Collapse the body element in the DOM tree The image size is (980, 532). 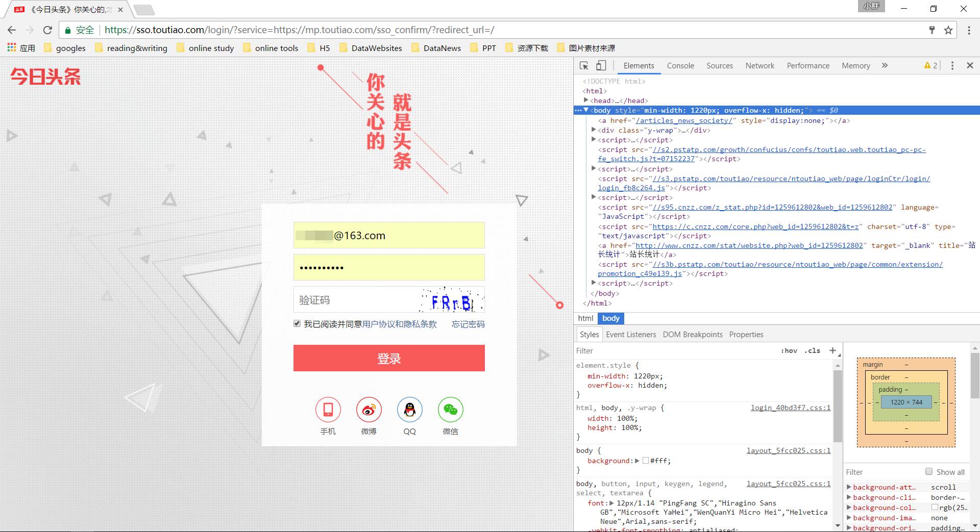click(x=586, y=110)
